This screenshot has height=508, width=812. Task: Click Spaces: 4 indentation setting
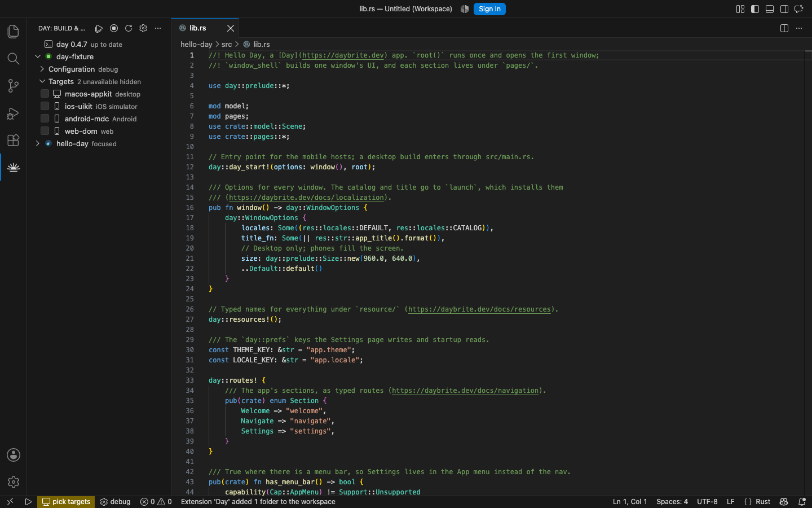(x=672, y=502)
